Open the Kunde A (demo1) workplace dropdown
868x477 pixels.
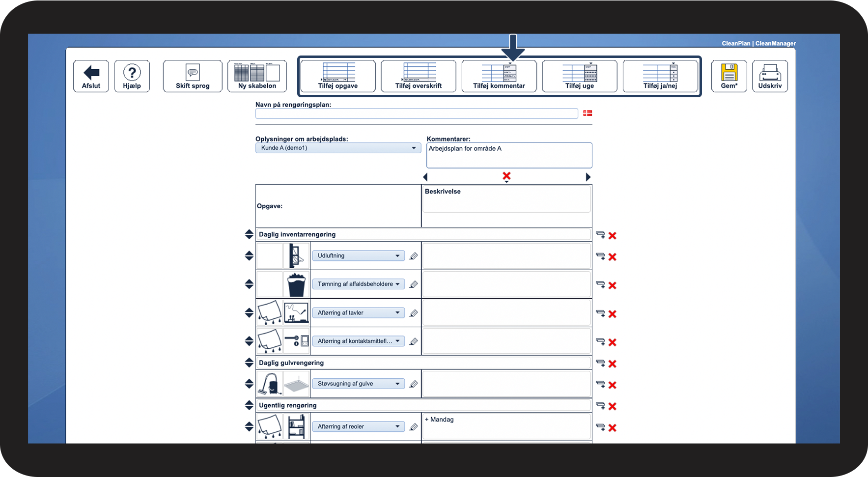pos(338,148)
